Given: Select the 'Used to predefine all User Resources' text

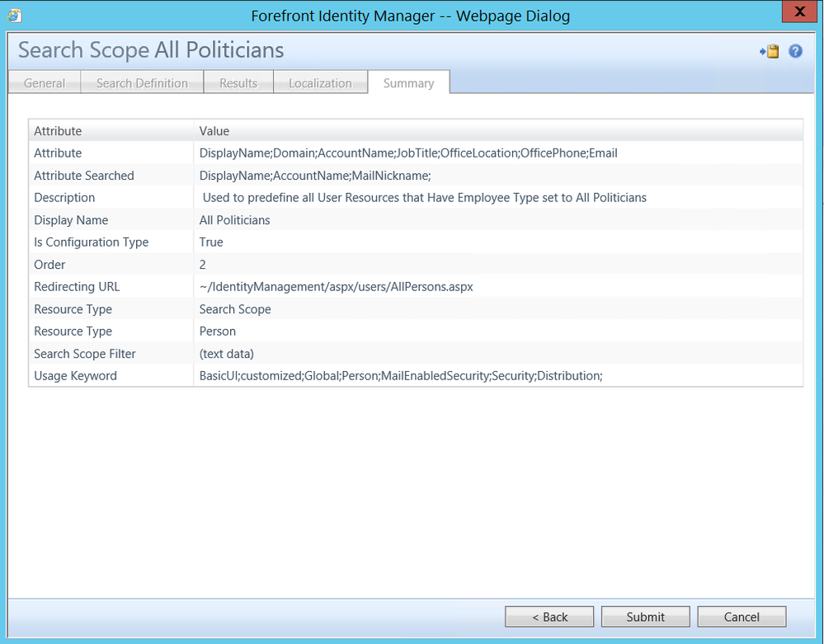Looking at the screenshot, I should 425,198.
